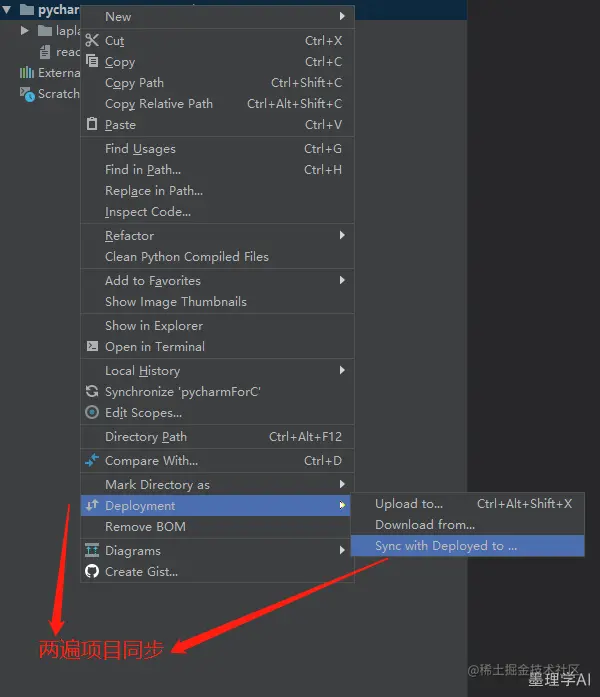600x697 pixels.
Task: Open Mark Directory as submenu arrow
Action: coord(342,484)
